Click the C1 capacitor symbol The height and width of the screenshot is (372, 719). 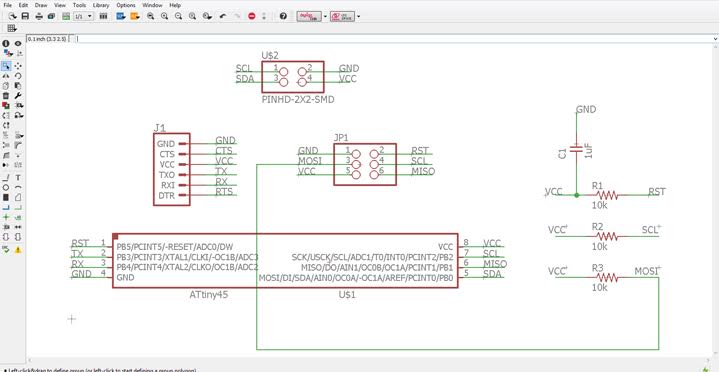(x=577, y=148)
